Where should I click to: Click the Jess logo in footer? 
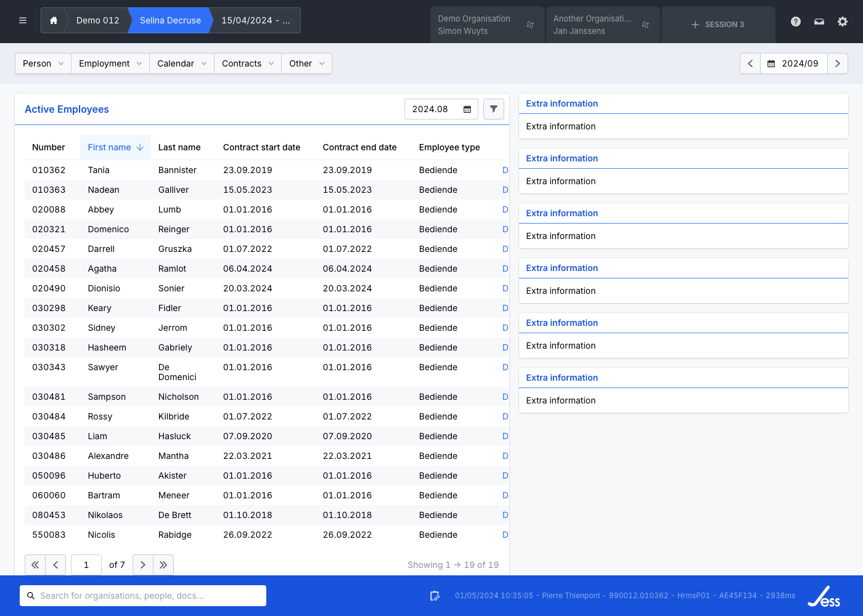click(824, 596)
